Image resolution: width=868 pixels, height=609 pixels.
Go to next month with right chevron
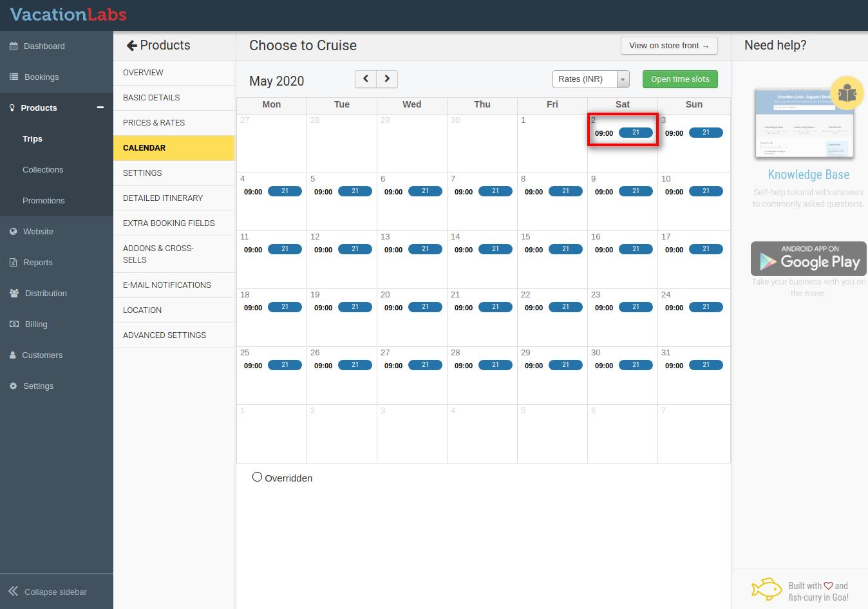[x=387, y=79]
